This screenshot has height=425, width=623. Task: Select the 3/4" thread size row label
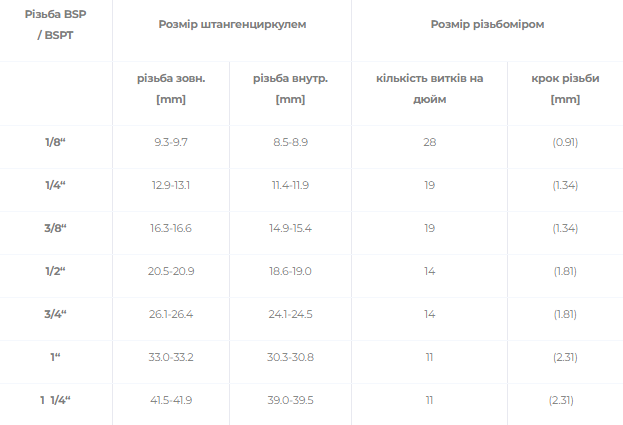[x=55, y=314]
